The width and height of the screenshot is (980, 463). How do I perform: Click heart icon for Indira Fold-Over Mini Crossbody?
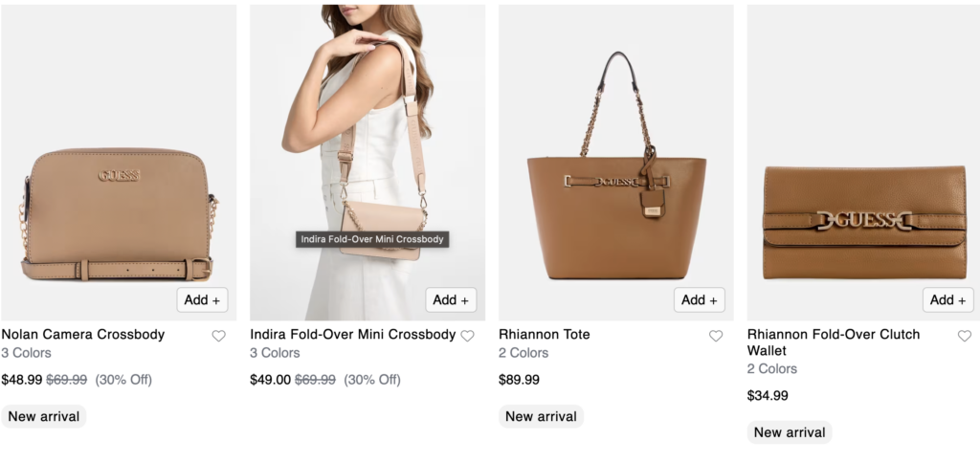click(467, 336)
